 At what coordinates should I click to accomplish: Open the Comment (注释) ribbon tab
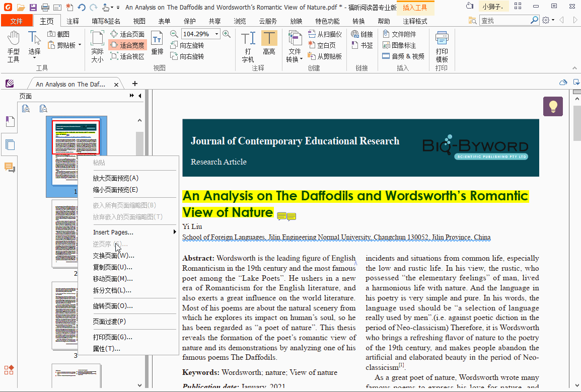click(x=72, y=21)
